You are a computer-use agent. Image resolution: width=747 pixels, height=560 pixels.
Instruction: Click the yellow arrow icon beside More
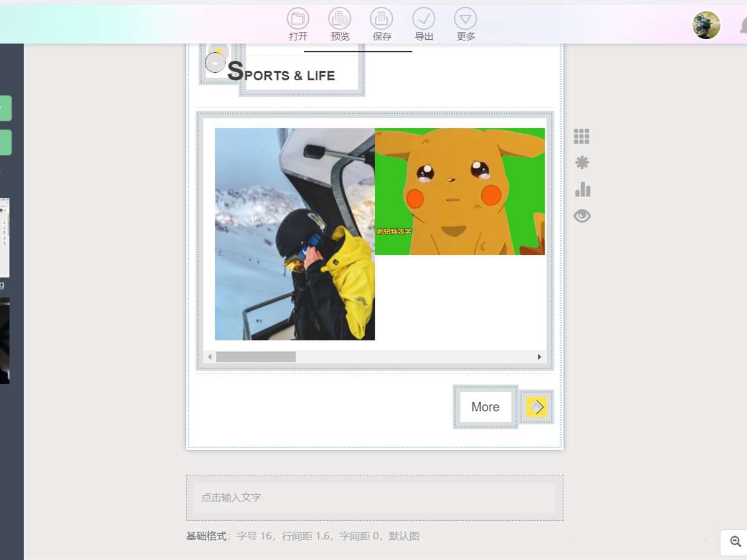(537, 407)
